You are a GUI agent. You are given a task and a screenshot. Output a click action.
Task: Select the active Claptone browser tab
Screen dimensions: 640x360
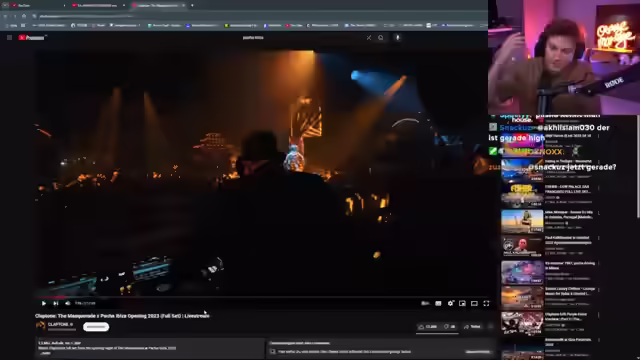point(158,5)
